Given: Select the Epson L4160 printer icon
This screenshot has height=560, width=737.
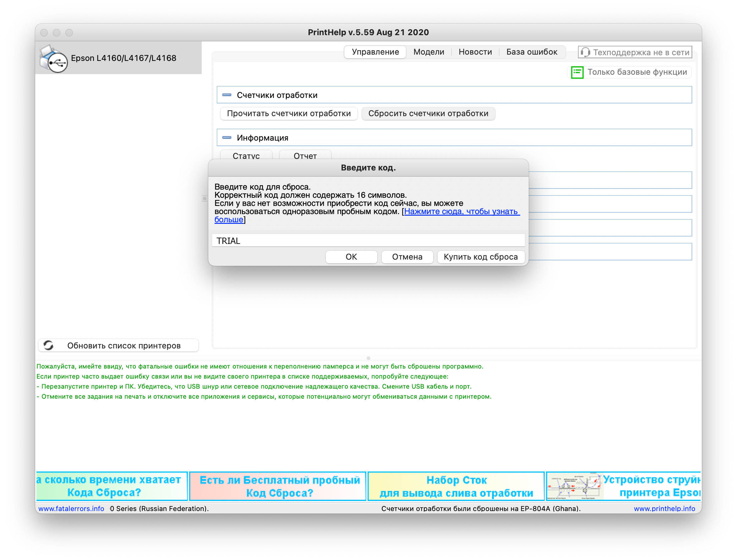Looking at the screenshot, I should (53, 58).
